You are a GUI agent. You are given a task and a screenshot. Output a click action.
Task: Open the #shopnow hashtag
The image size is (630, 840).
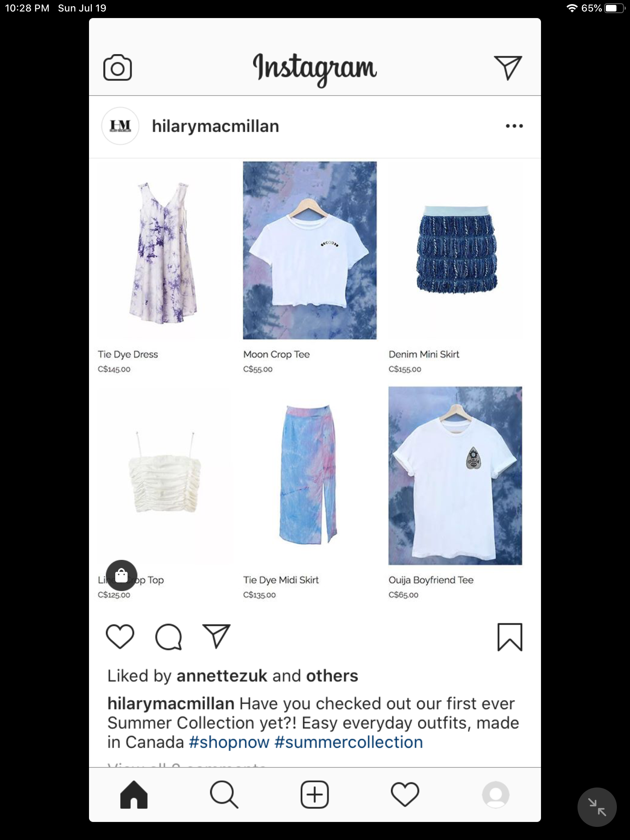click(x=229, y=742)
